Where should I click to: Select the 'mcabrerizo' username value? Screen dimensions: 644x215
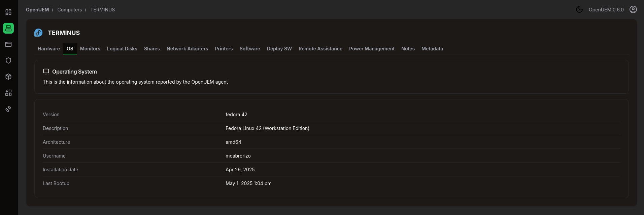coord(238,156)
